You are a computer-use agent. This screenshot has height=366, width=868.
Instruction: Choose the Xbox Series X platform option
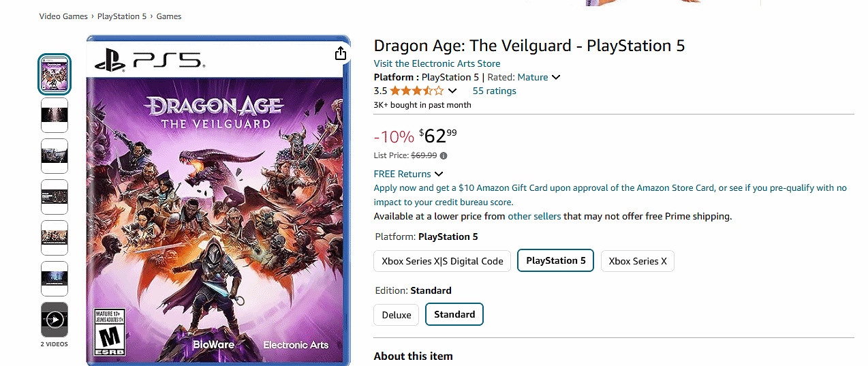pos(637,261)
